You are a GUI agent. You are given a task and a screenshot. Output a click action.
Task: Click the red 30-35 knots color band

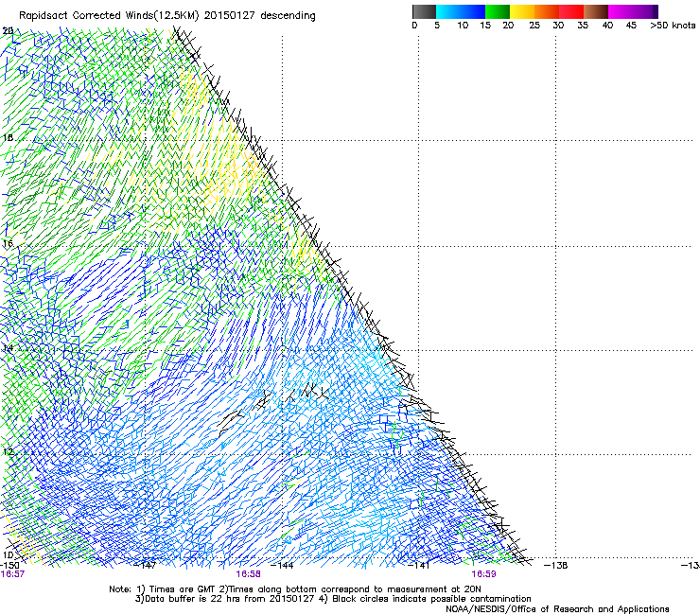[x=571, y=11]
